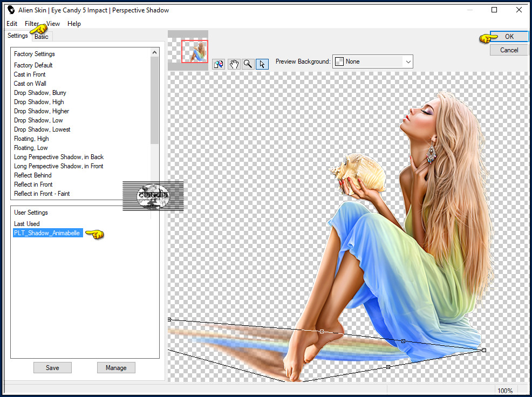Open the Filter menu
The image size is (532, 397).
32,23
